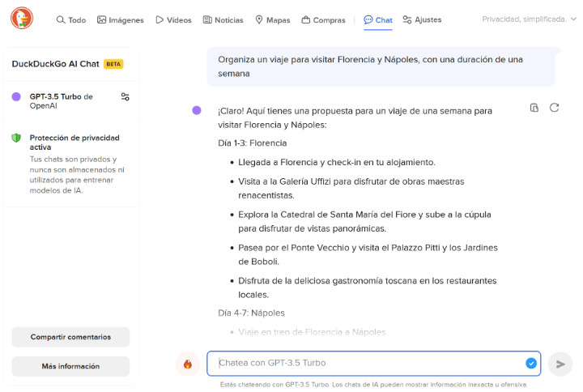Select the Chat tab

pos(378,20)
